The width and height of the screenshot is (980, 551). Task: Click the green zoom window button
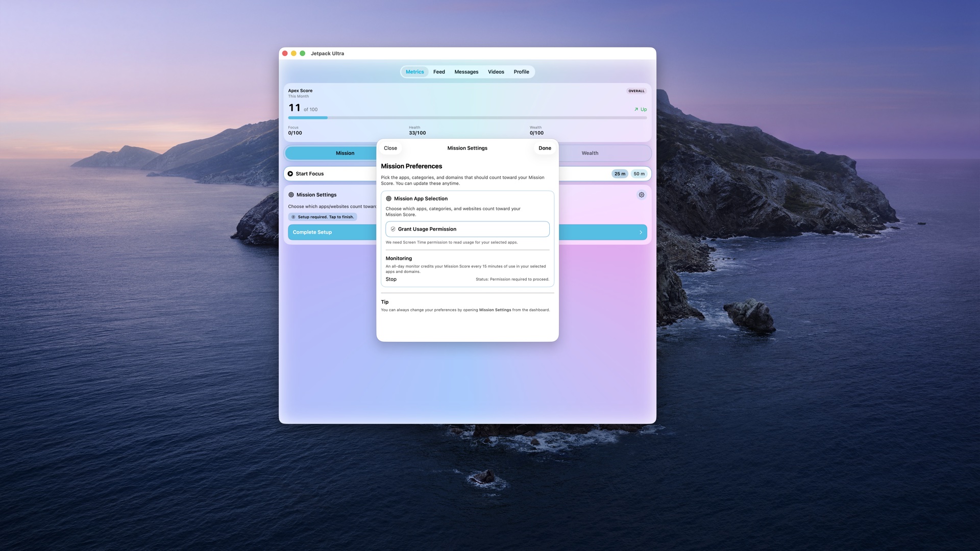click(302, 54)
